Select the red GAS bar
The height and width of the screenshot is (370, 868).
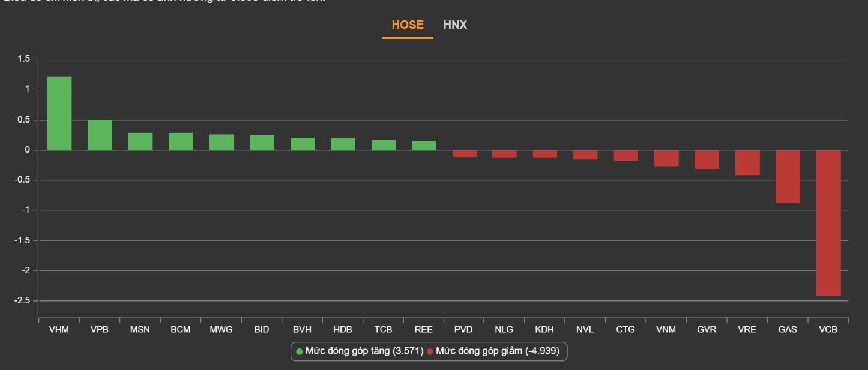click(788, 176)
